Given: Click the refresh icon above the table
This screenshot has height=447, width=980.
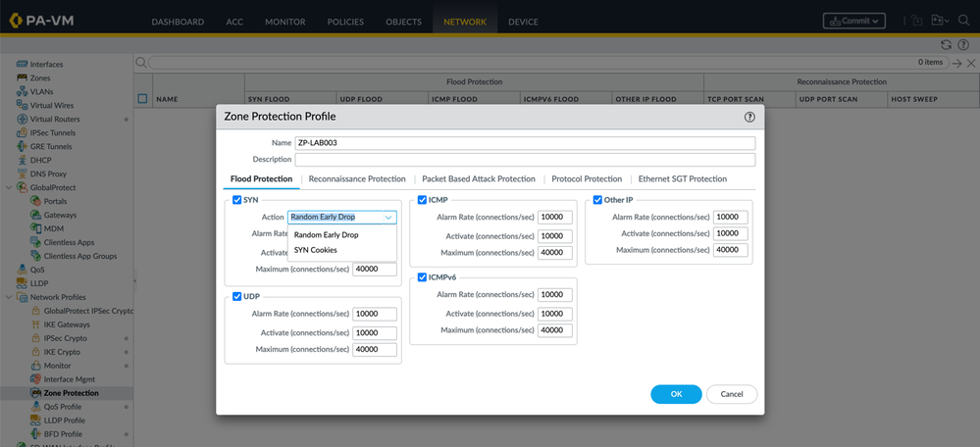Looking at the screenshot, I should pos(946,44).
